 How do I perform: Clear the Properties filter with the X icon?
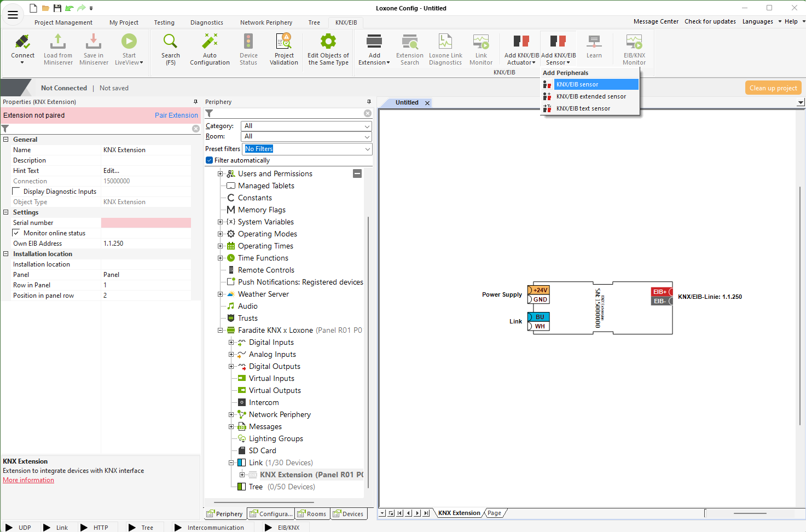click(x=196, y=129)
